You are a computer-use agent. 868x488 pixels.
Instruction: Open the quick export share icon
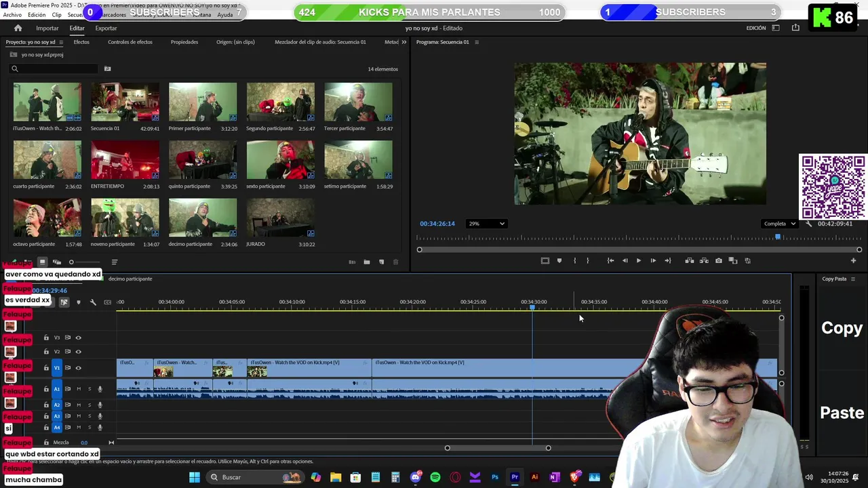pyautogui.click(x=795, y=28)
